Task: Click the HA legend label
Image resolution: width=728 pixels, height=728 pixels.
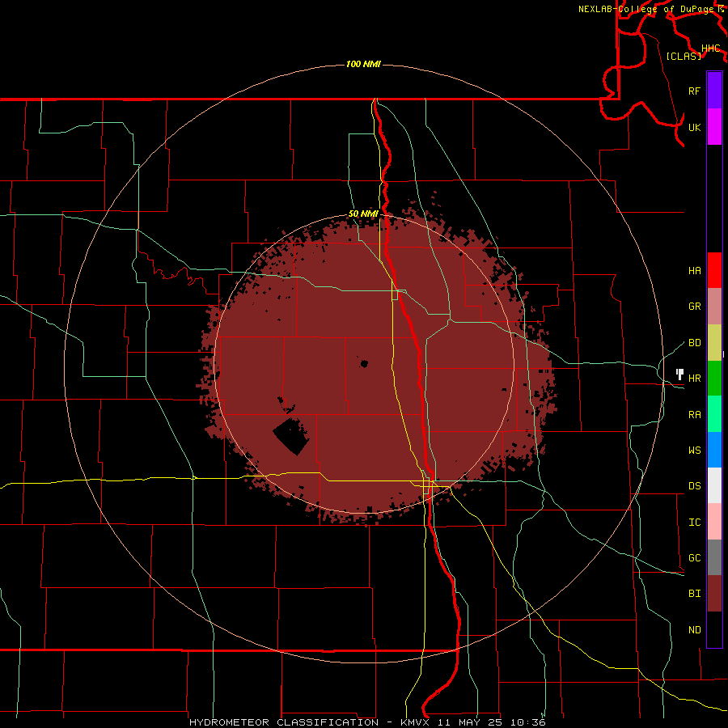Action: (x=694, y=270)
